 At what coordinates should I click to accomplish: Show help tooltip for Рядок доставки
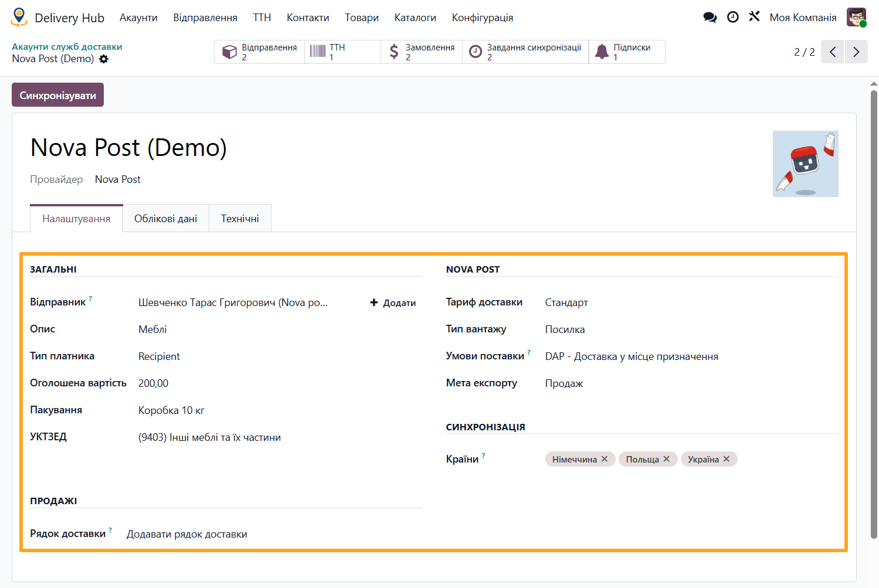(110, 530)
